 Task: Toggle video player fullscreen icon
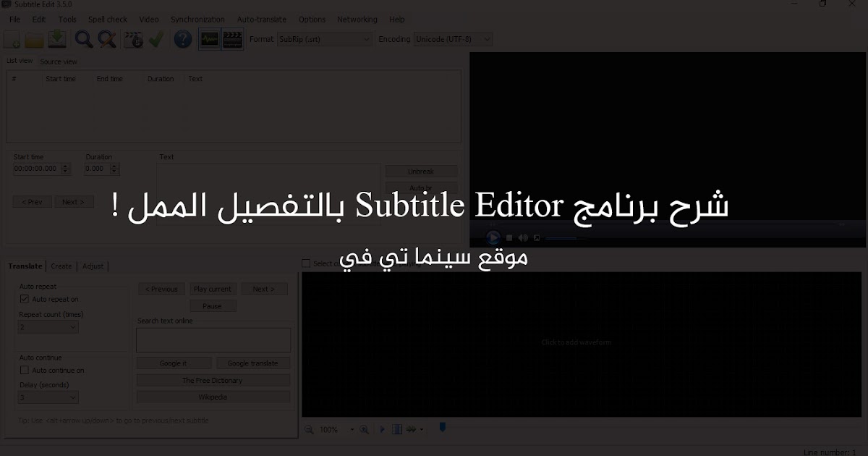point(536,237)
